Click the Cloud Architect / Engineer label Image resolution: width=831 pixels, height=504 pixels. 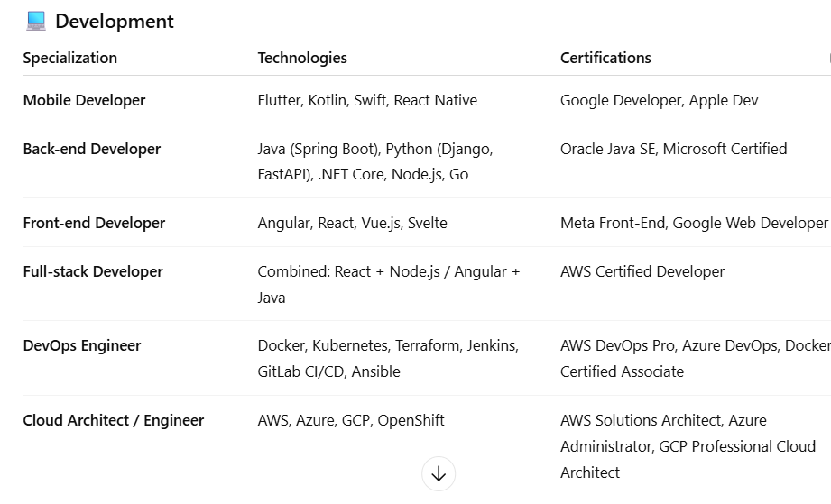114,420
